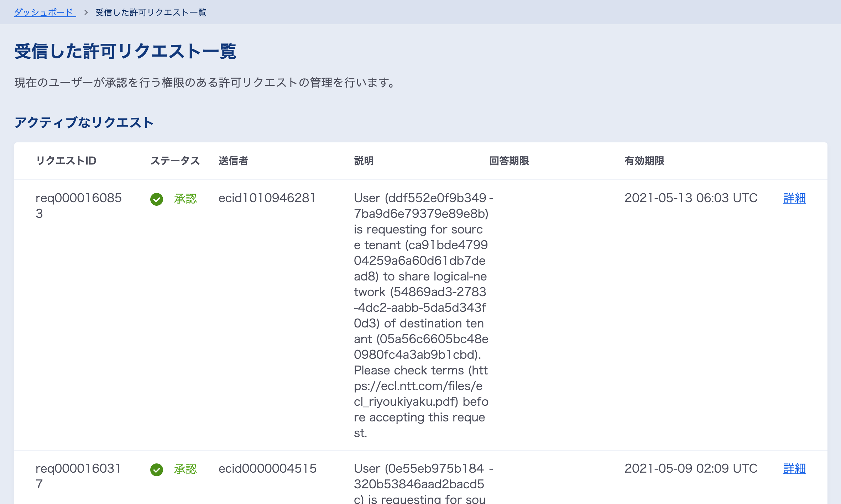
Task: Open 詳細 link for request req0000160317
Action: [x=794, y=469]
